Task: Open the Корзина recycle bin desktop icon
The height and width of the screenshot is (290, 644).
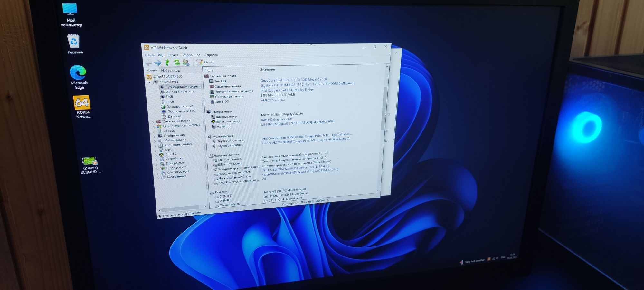Action: pos(75,44)
